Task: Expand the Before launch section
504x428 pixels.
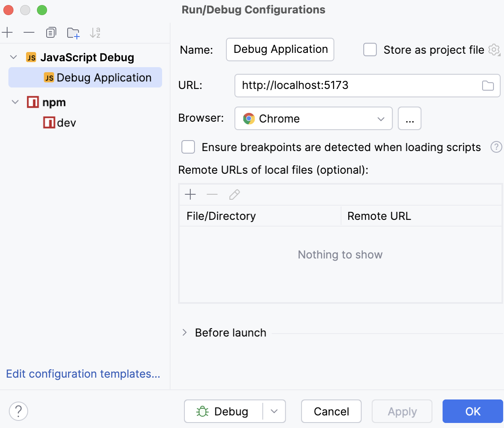Action: point(184,332)
